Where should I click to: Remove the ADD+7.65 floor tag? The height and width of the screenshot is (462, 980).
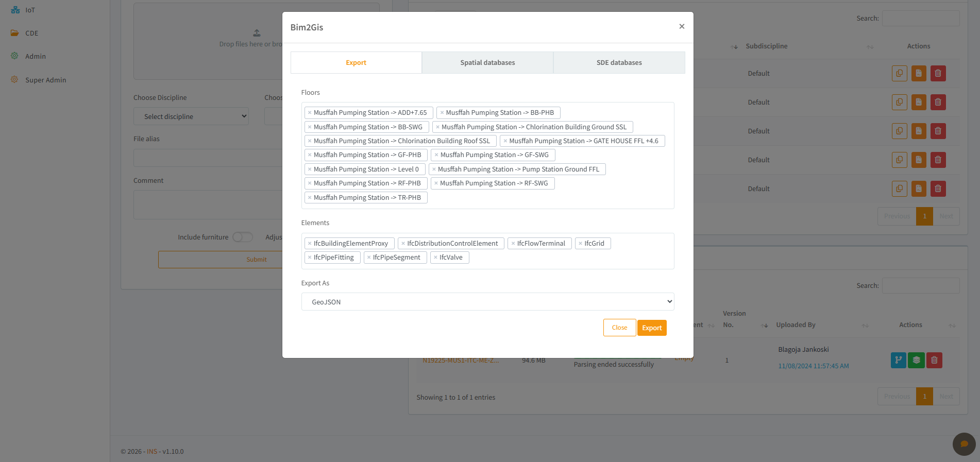[310, 113]
